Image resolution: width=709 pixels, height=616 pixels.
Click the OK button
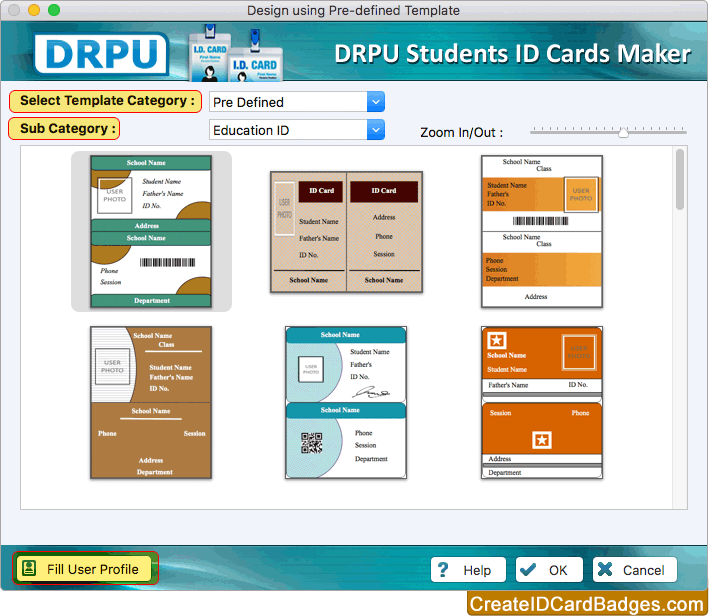point(549,569)
